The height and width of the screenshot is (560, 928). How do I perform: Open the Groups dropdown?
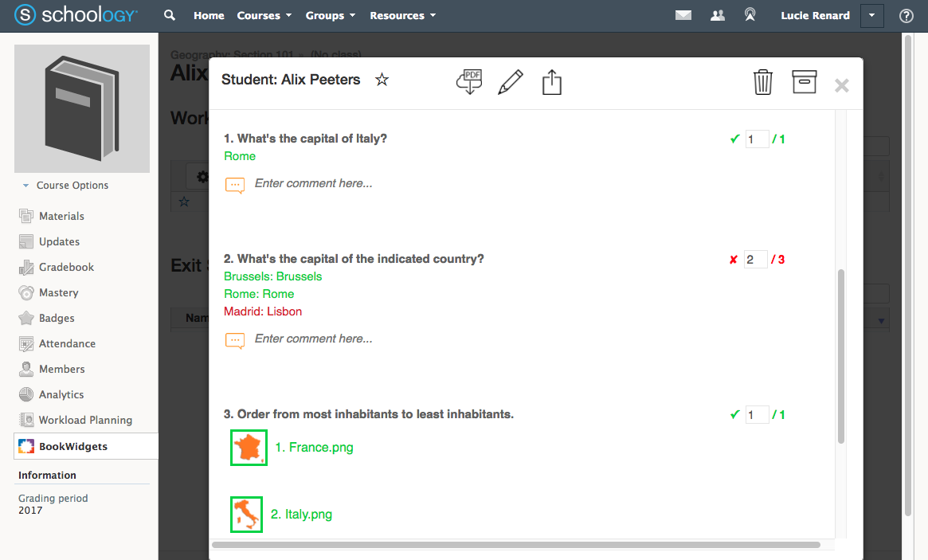coord(330,15)
